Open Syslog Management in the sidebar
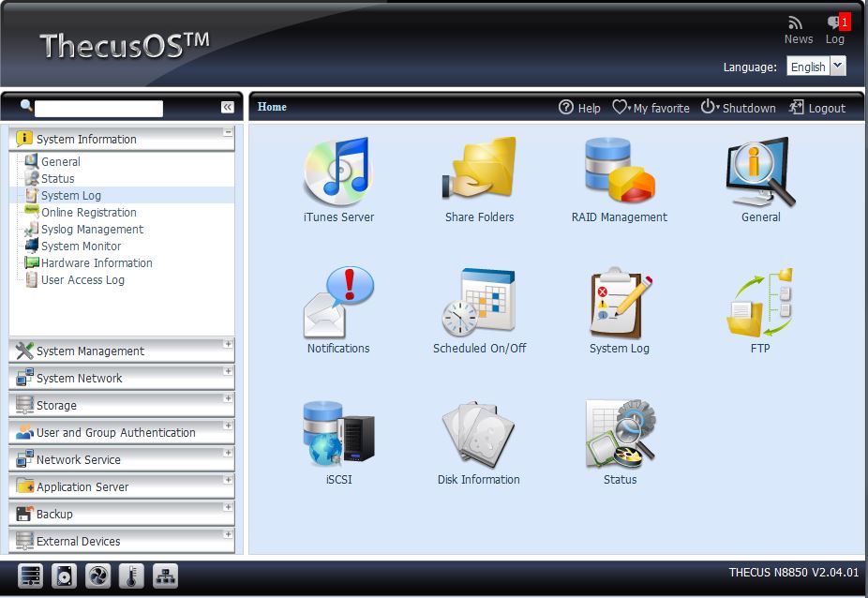 (92, 230)
